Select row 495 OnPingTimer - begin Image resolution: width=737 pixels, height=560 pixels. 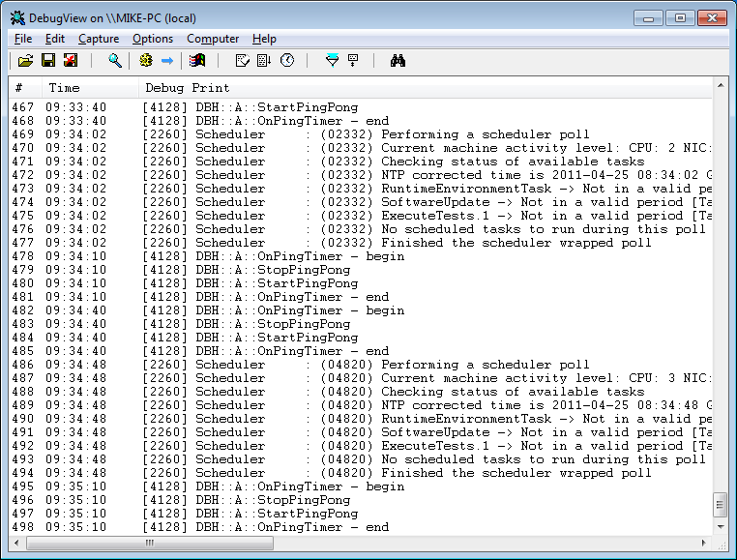[x=360, y=486]
